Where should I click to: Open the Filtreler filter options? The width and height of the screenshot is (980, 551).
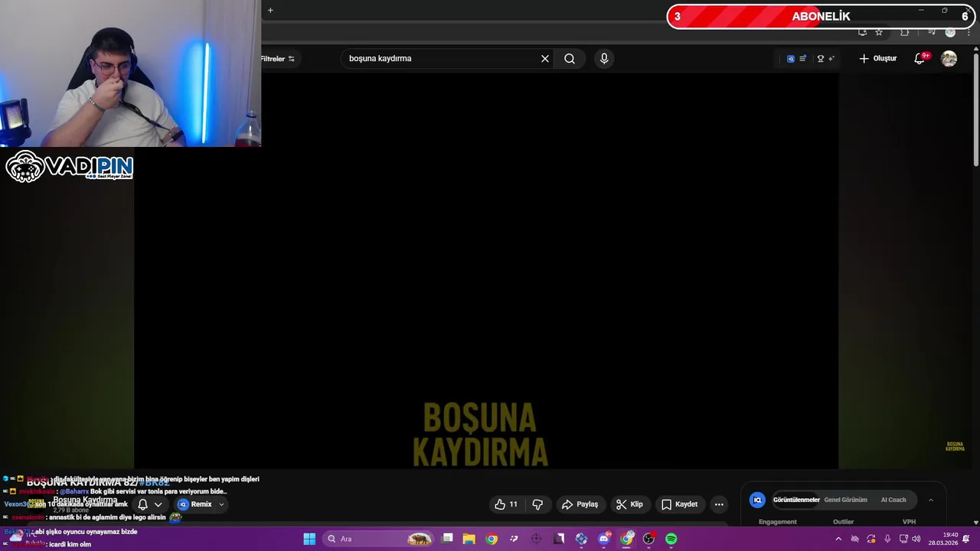point(278,59)
